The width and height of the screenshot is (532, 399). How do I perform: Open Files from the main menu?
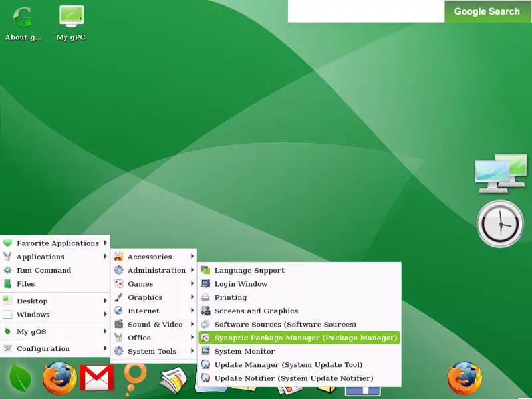55,284
